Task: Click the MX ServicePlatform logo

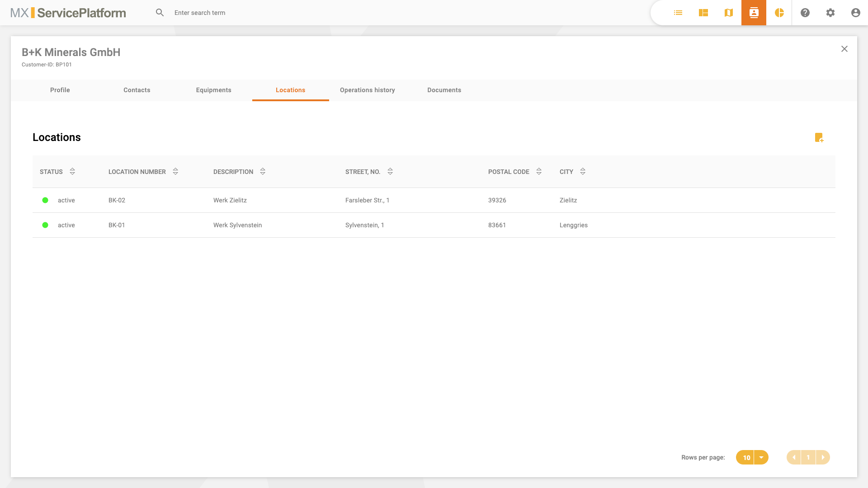Action: click(68, 13)
